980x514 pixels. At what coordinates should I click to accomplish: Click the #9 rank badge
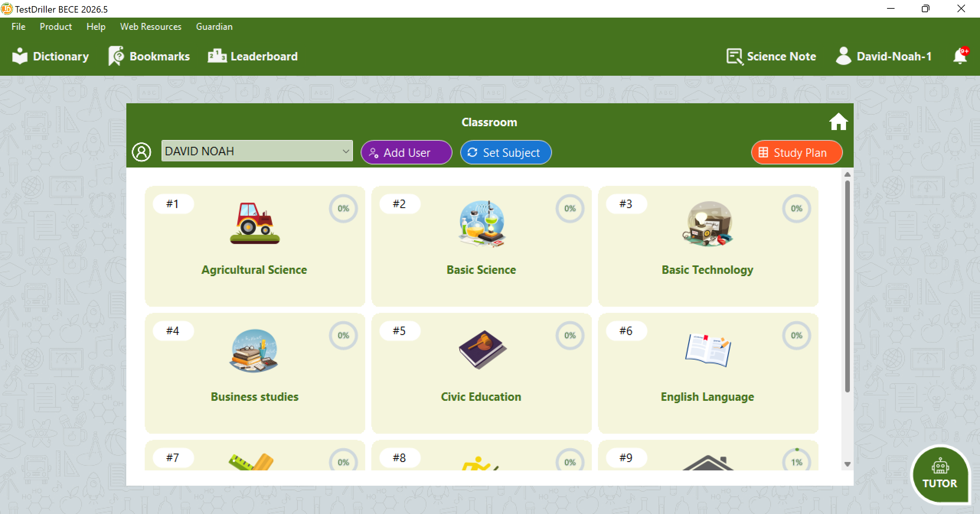click(x=626, y=458)
